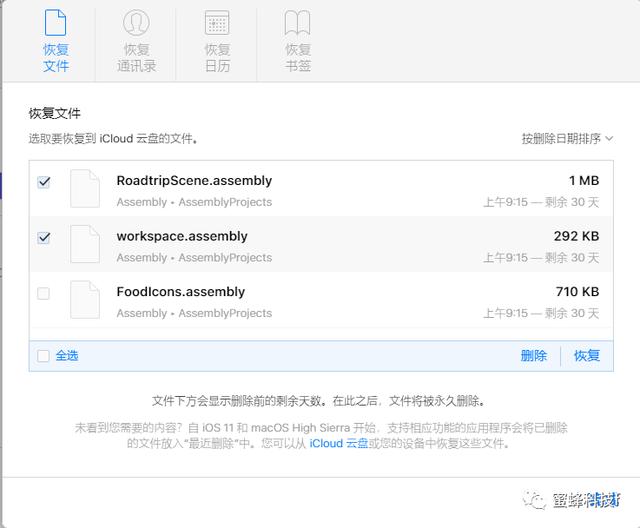Switch to the 恢复日历 tab

(217, 41)
